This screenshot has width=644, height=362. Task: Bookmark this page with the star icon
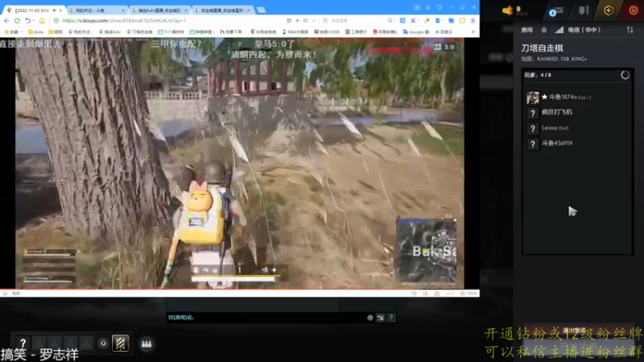coord(305,21)
